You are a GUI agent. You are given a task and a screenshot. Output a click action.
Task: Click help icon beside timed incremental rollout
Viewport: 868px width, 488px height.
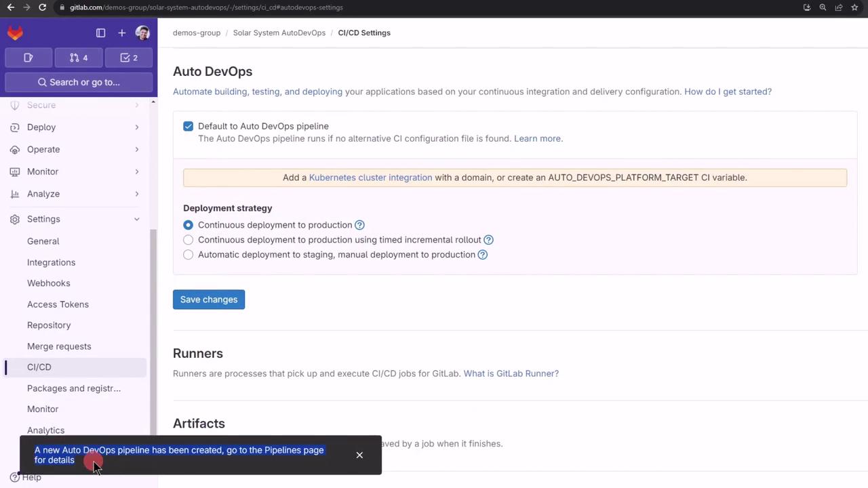(x=488, y=240)
